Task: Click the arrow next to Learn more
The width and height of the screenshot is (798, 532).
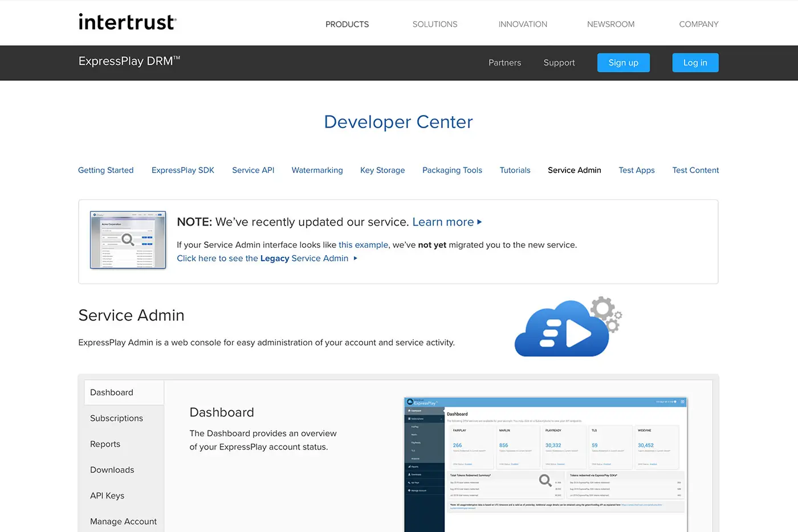Action: 479,222
